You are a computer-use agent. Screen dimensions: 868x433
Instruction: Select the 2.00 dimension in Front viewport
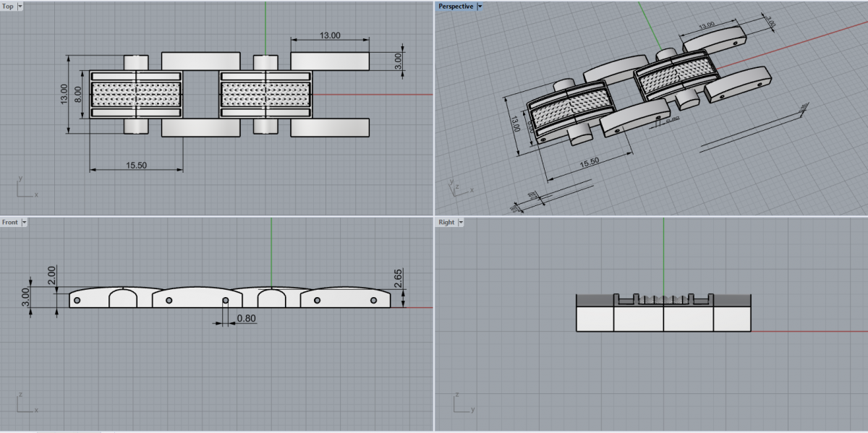[49, 274]
